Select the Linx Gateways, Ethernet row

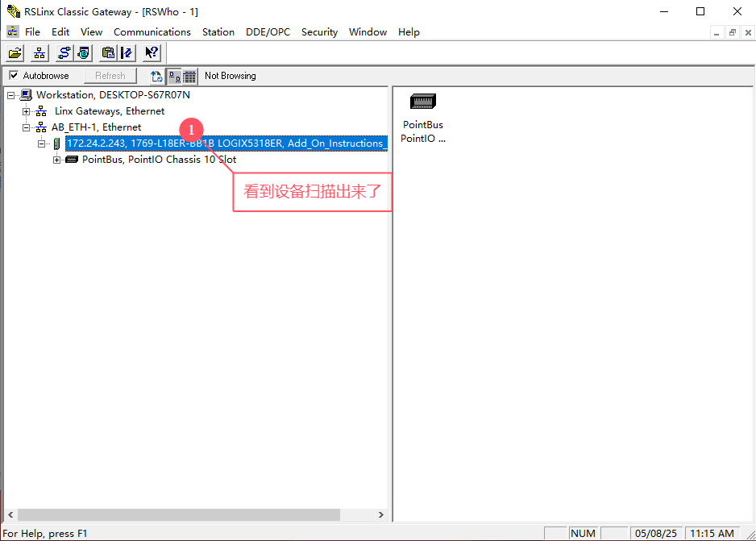pos(110,111)
